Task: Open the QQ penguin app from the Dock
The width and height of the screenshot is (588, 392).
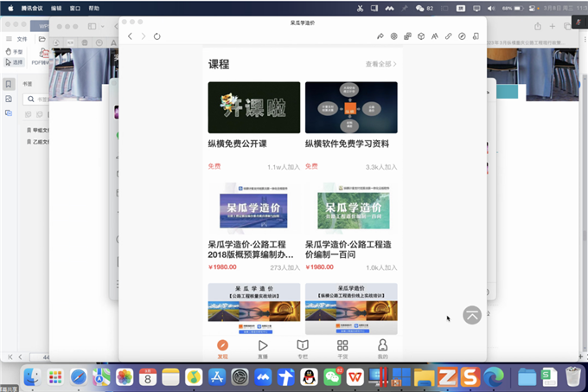Action: (309, 377)
